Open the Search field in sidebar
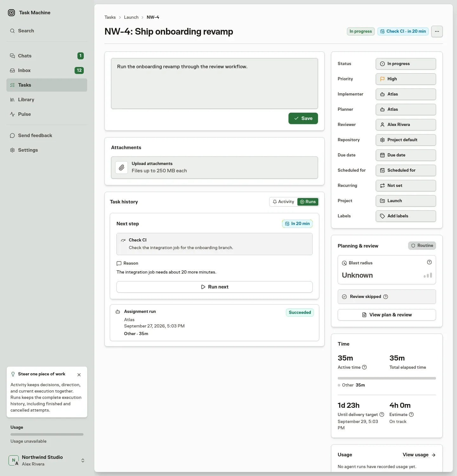Viewport: 457px width, 476px height. [x=47, y=31]
